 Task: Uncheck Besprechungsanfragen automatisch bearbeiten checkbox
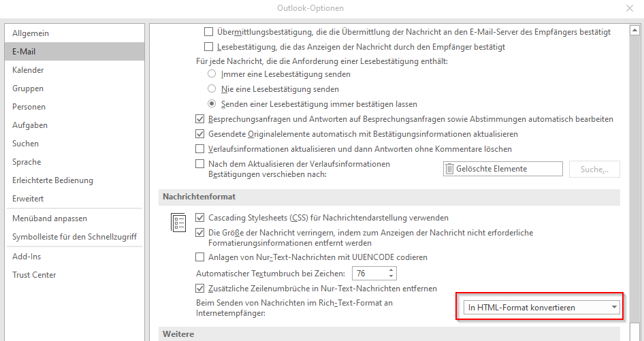[199, 119]
